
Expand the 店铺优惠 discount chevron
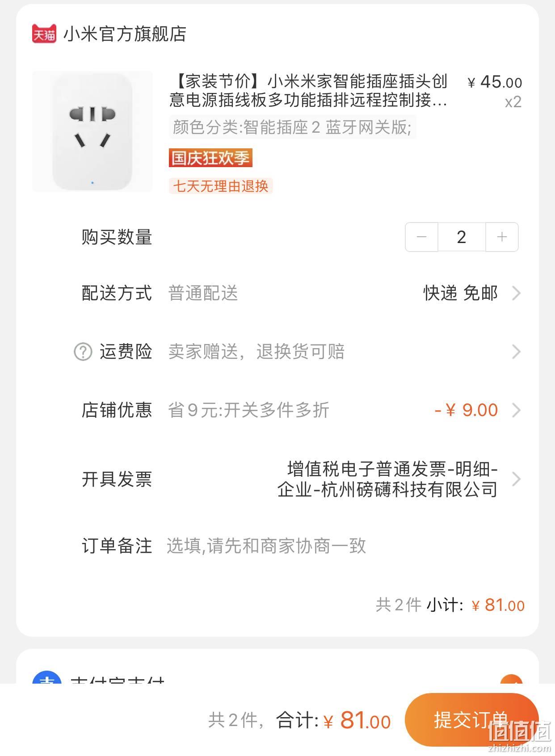(516, 410)
